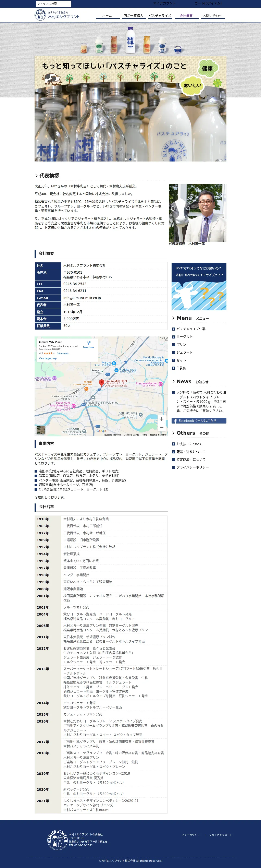Click the cow pasteurize question banner
This screenshot has height=868, width=261.
coord(199,286)
